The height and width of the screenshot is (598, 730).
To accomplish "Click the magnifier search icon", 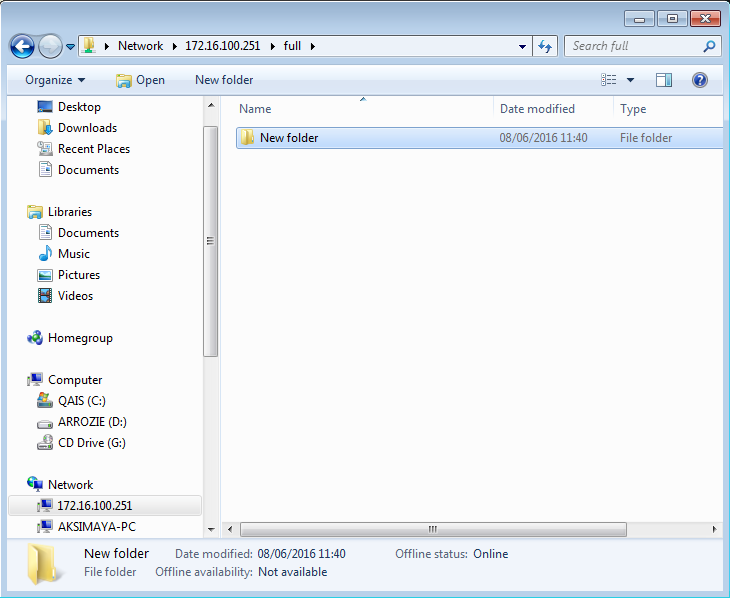I will (709, 46).
